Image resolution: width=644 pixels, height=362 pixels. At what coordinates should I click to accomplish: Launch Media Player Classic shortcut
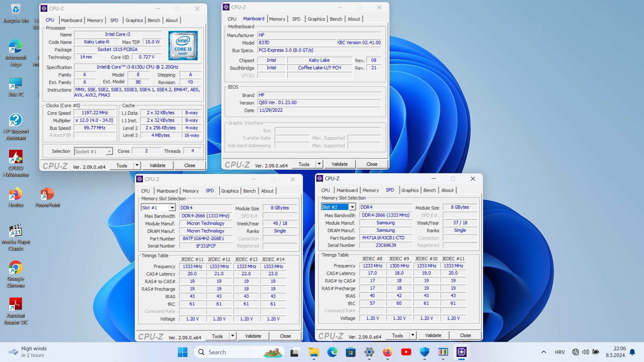(x=15, y=237)
